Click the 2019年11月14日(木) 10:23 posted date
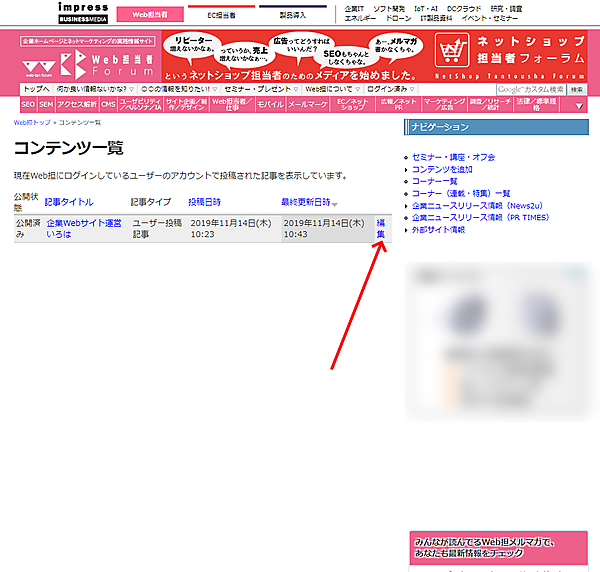The width and height of the screenshot is (600, 572). coord(231,228)
